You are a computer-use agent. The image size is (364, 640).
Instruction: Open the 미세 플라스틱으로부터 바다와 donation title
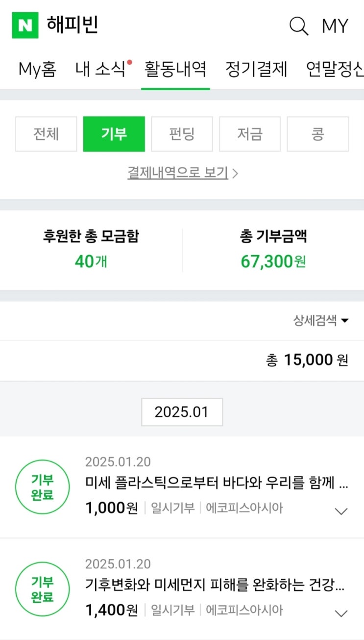click(x=216, y=484)
